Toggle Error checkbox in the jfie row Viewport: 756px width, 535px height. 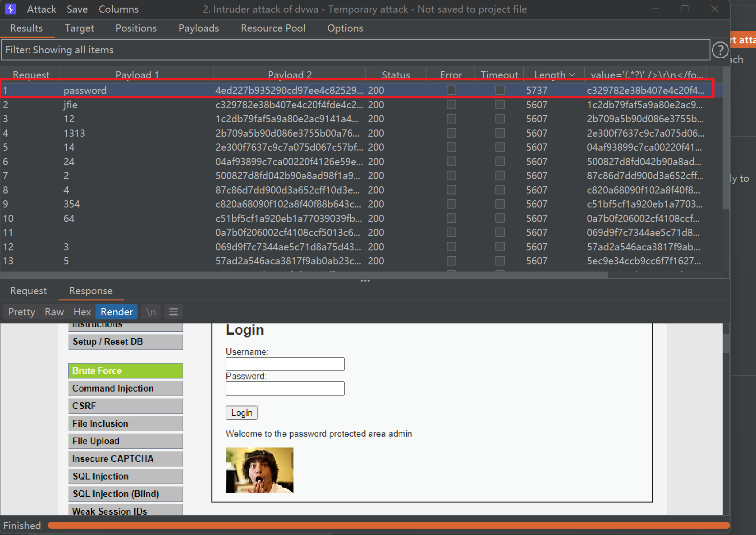[x=451, y=105]
